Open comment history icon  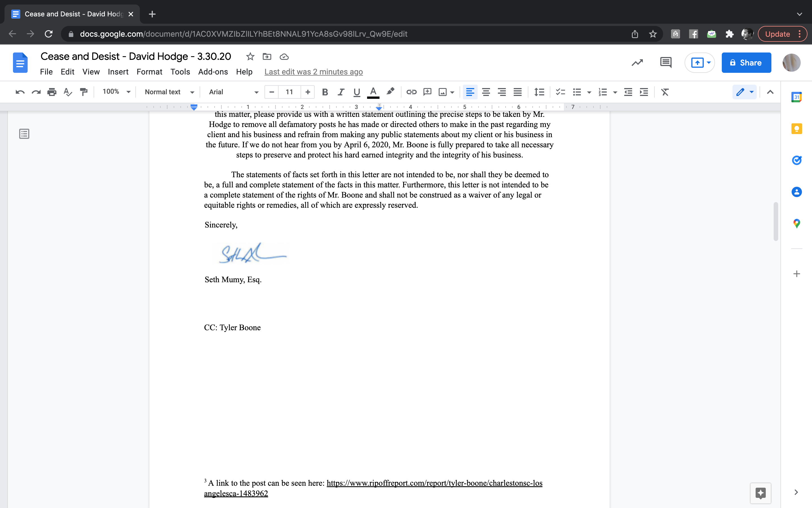coord(666,62)
